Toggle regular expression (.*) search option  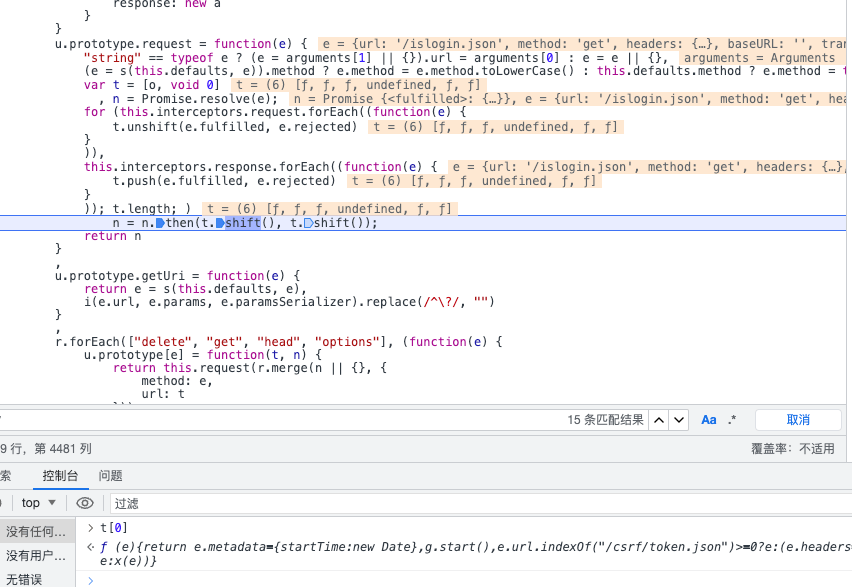pos(732,420)
